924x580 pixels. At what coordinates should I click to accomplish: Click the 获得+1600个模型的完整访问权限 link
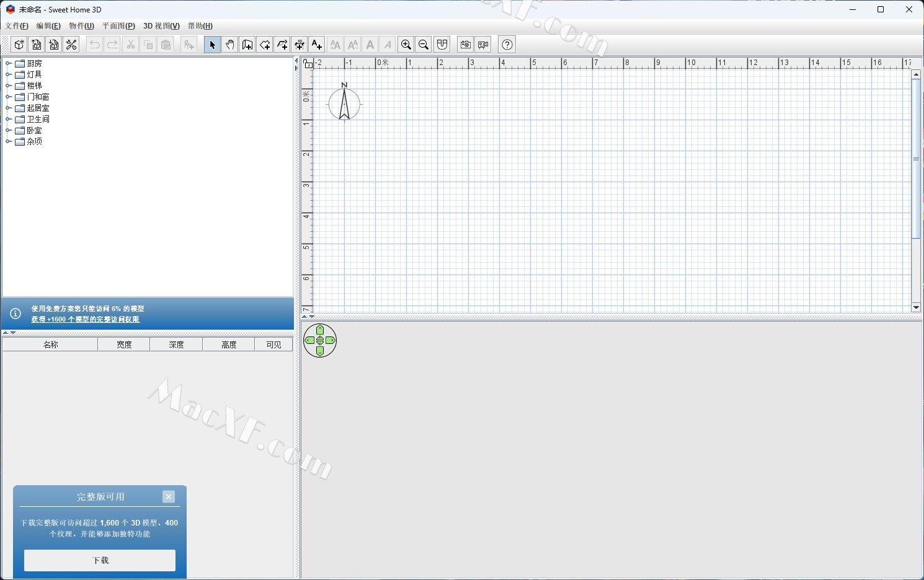86,320
